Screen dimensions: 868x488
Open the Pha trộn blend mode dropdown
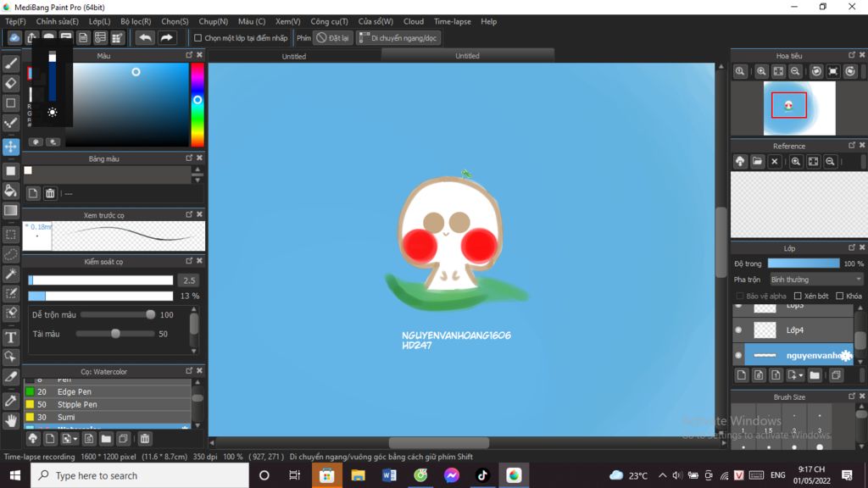click(x=816, y=280)
